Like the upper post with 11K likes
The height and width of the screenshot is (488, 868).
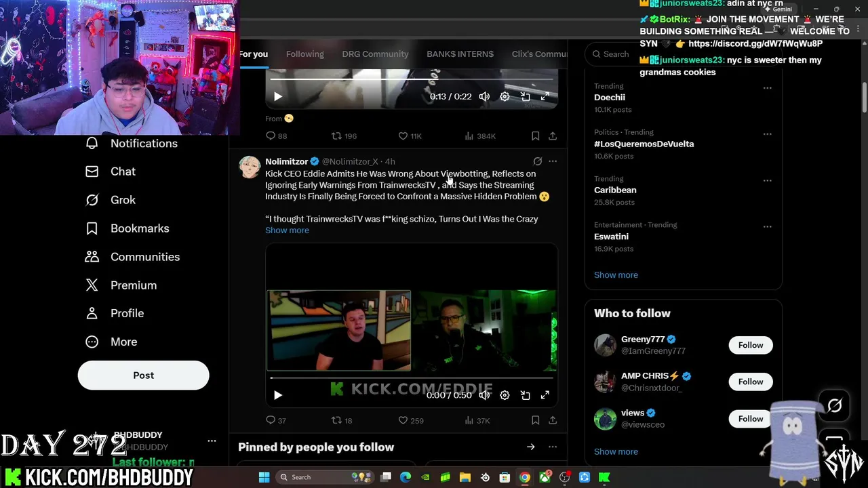[x=410, y=136]
